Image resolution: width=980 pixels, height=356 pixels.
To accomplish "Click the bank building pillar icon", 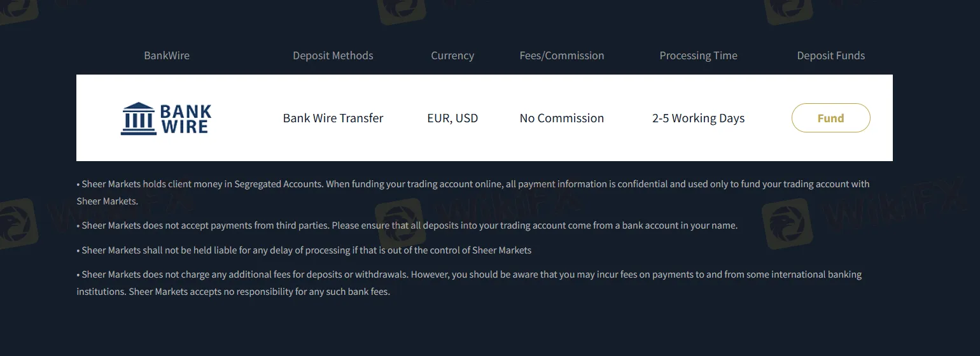I will pyautogui.click(x=137, y=118).
